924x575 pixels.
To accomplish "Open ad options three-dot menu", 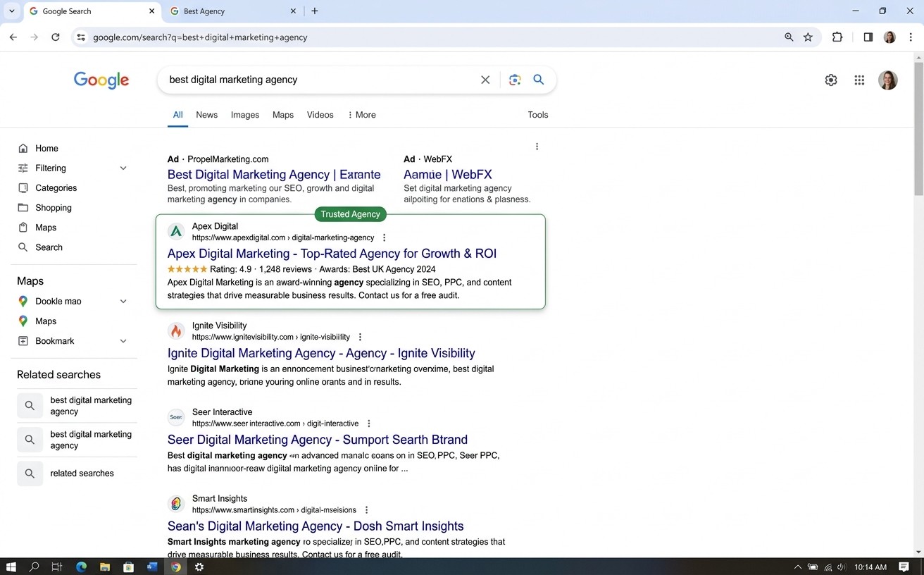I will point(537,147).
